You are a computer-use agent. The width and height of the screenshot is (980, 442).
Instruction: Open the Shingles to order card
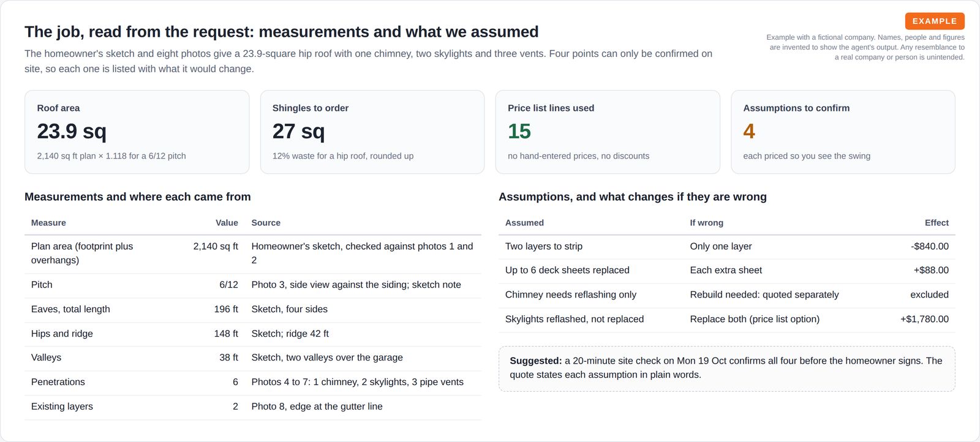click(x=372, y=132)
